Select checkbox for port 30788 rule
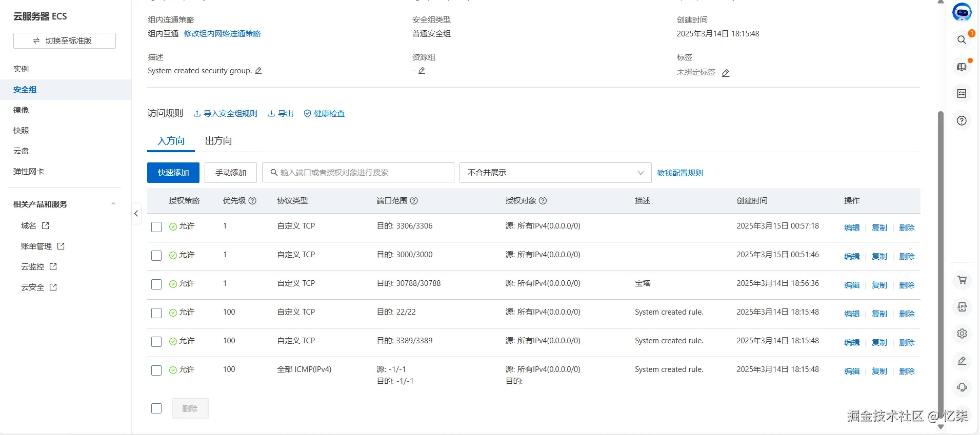980x435 pixels. (156, 284)
